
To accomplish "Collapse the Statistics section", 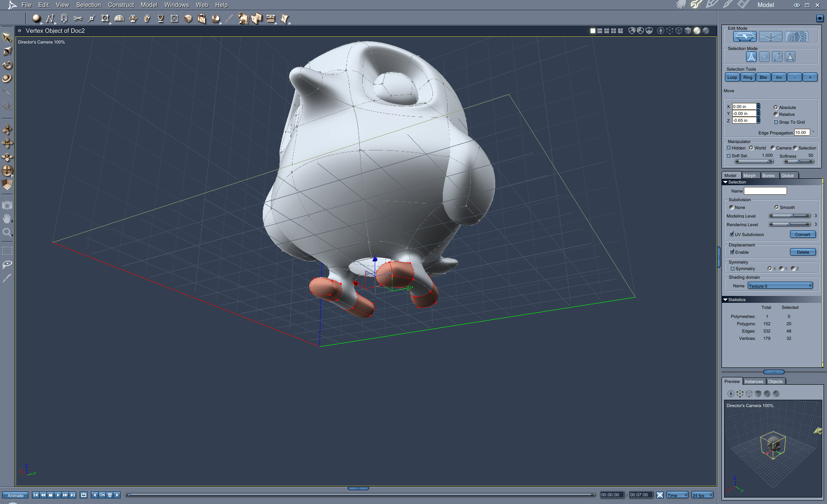I will coord(725,299).
